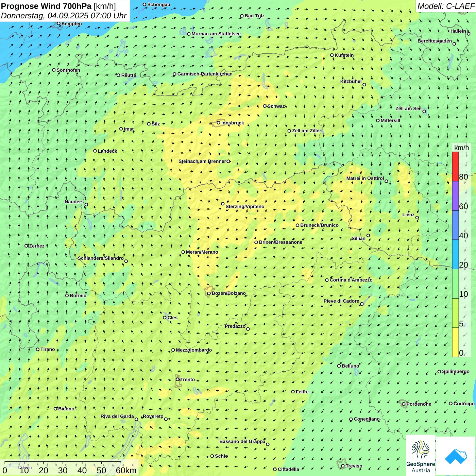The image size is (476, 476).
Task: Click the 'Matrei in Osttirol' label
Action: [365, 178]
